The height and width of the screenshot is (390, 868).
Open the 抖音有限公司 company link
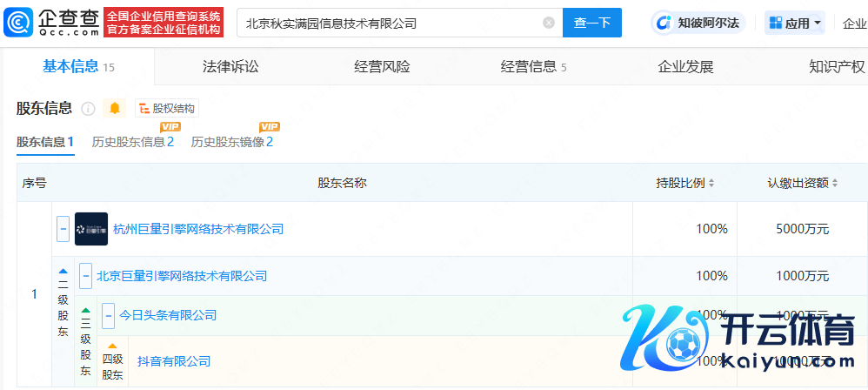click(174, 361)
